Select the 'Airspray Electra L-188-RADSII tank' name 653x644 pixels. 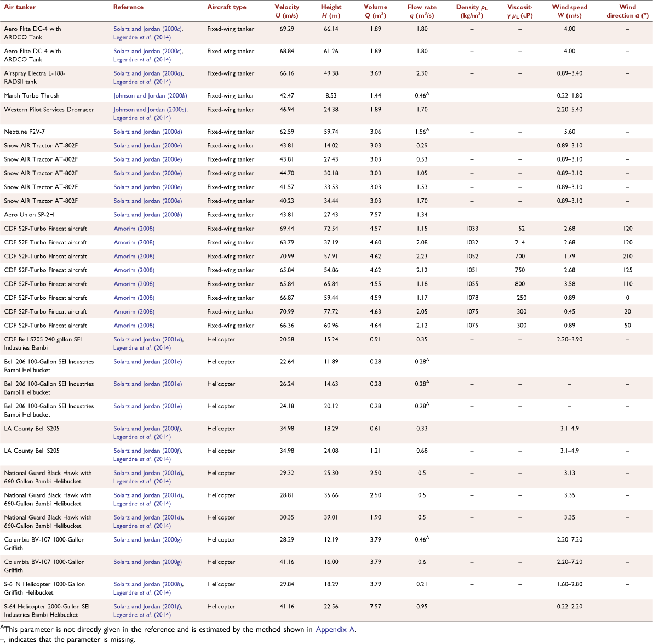tap(35, 77)
